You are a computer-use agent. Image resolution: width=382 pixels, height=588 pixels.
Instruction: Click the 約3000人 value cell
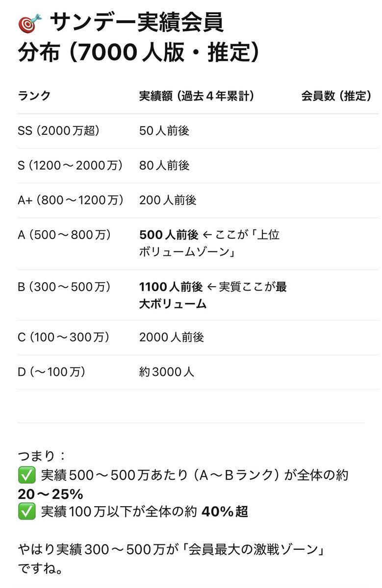(x=167, y=372)
